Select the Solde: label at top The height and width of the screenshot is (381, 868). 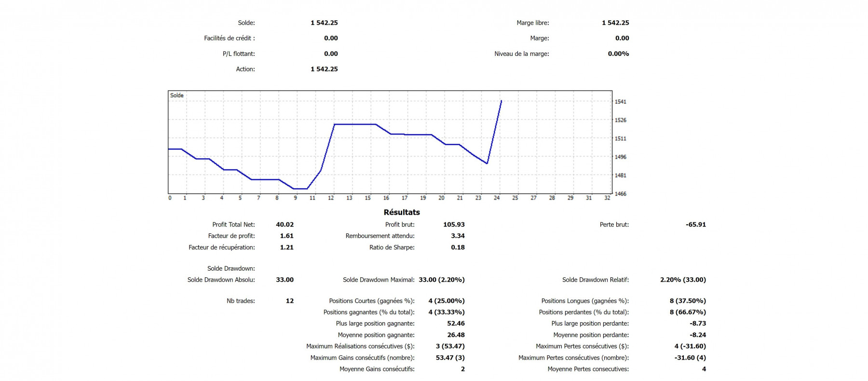(246, 23)
